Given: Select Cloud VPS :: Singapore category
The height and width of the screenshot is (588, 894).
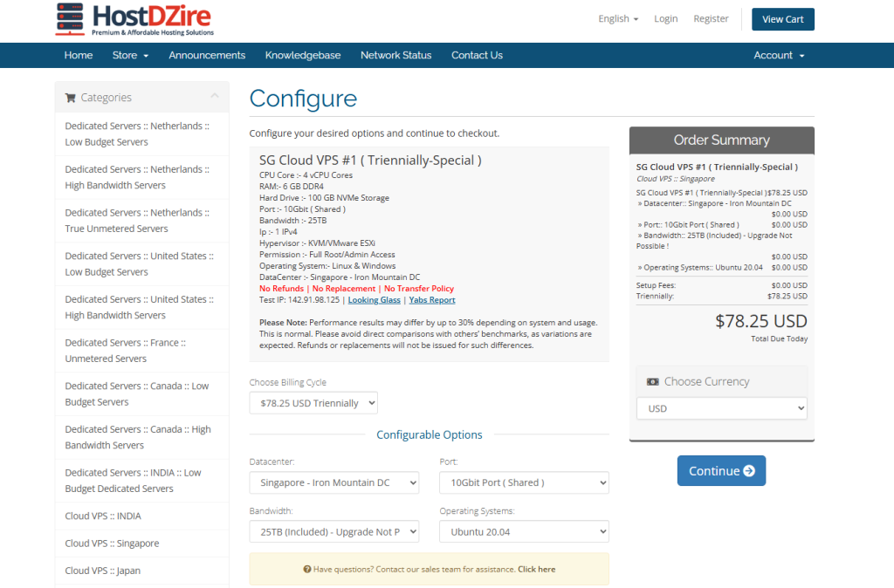Looking at the screenshot, I should (x=112, y=544).
